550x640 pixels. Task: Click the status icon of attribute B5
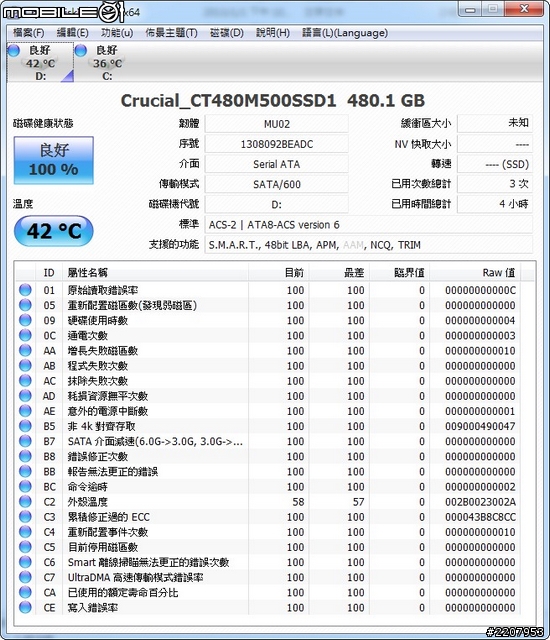tap(25, 426)
